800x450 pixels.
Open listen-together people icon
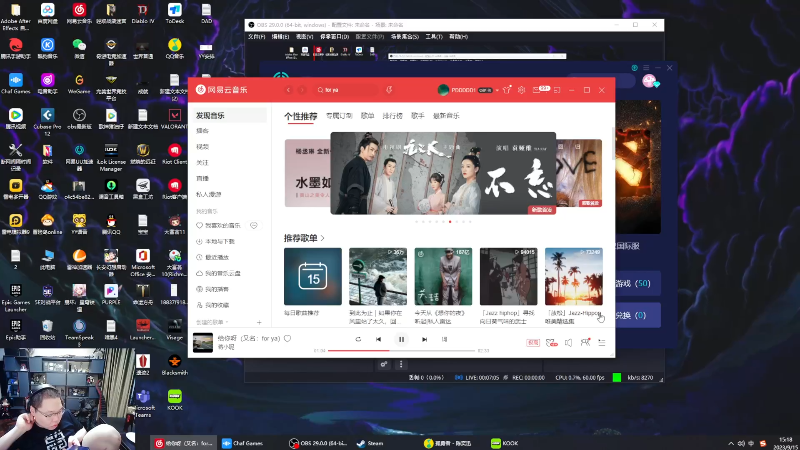[x=585, y=342]
